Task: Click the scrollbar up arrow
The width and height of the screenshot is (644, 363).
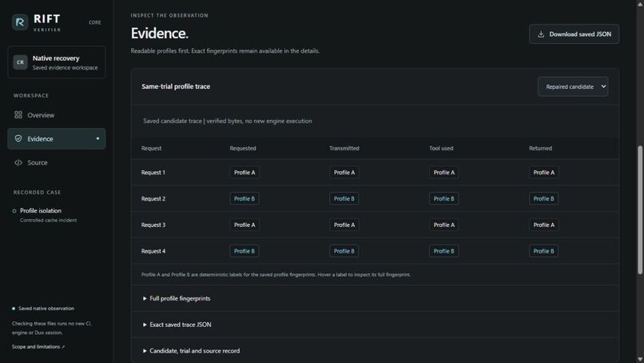Action: click(640, 3)
